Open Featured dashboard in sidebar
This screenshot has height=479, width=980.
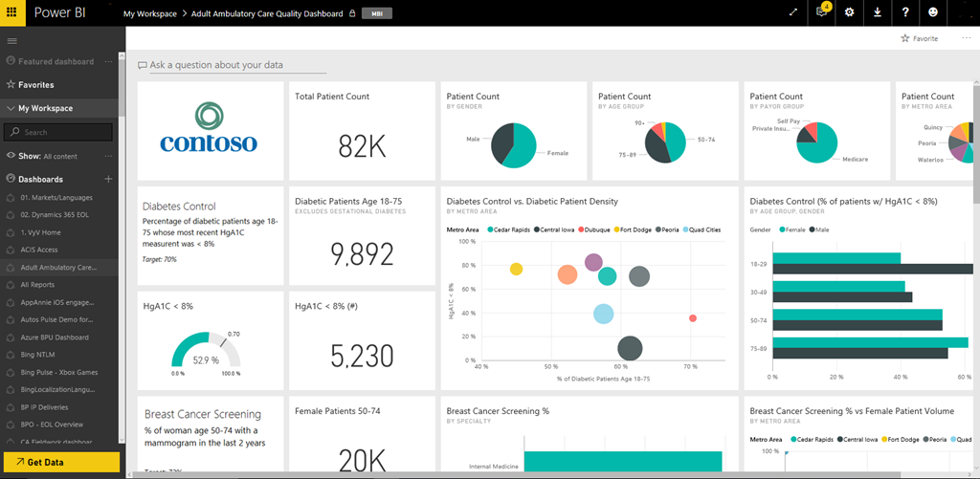click(56, 62)
